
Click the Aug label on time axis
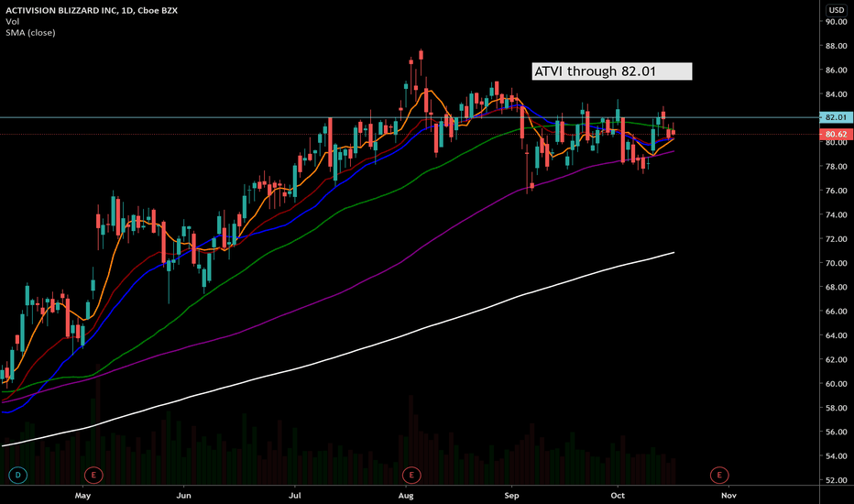pos(406,495)
